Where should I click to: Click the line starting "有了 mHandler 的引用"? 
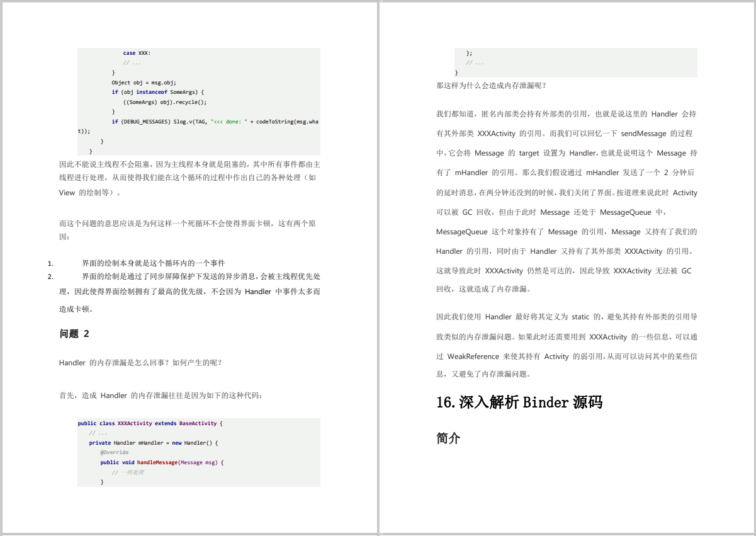[x=565, y=173]
